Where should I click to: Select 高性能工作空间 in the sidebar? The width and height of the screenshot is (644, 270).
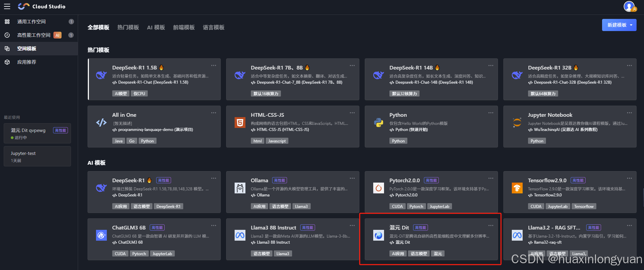tap(39, 35)
